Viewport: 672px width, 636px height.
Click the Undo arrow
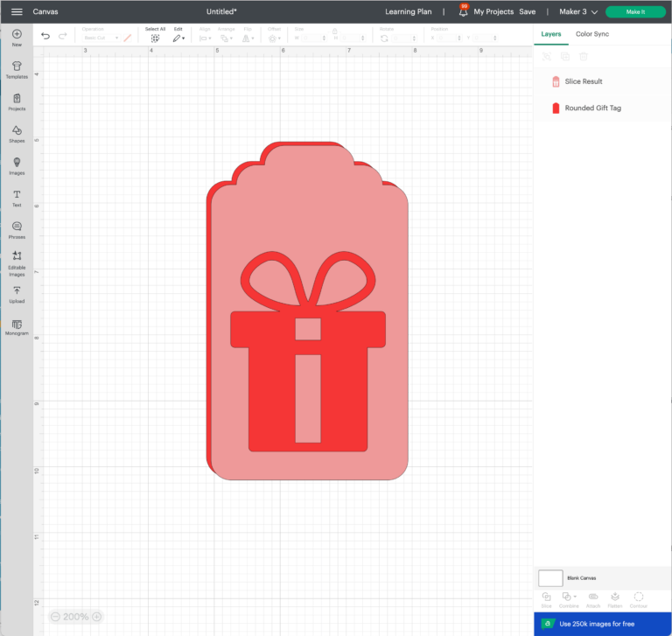coord(45,37)
